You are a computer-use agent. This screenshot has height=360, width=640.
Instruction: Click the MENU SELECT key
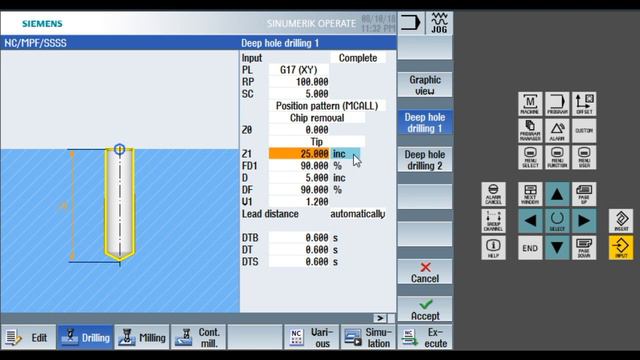coord(530,157)
